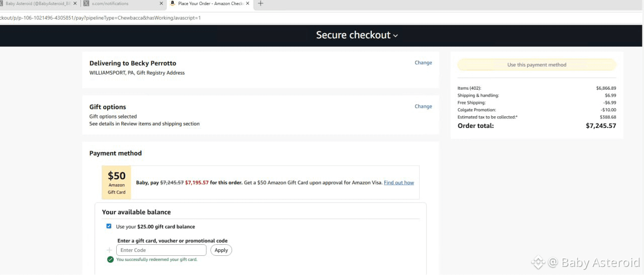Click the X favicon on notifications tab
This screenshot has width=644, height=275.
point(86,4)
